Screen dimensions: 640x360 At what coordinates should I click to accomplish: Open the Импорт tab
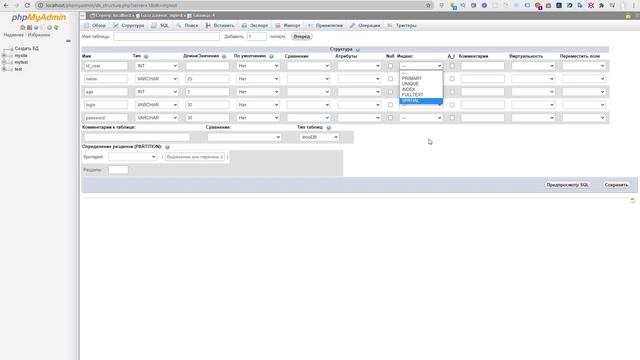(288, 25)
